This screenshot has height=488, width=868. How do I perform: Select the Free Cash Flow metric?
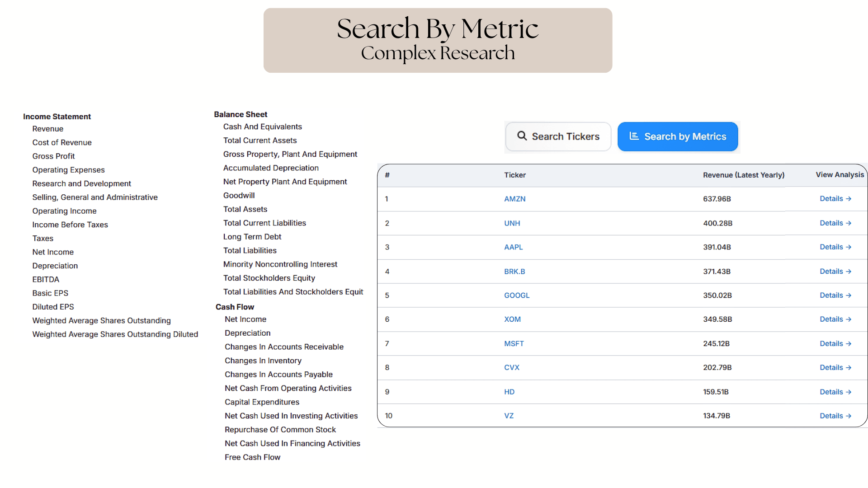(252, 457)
